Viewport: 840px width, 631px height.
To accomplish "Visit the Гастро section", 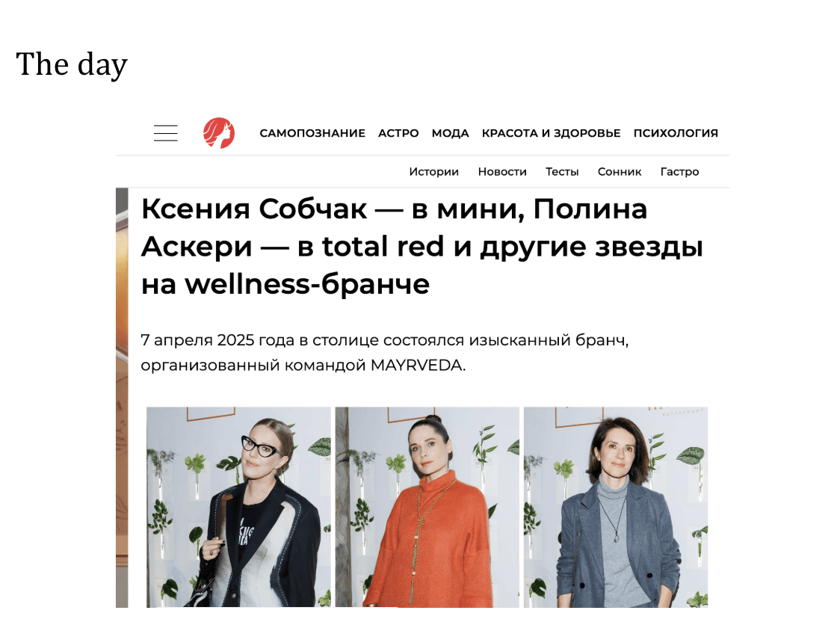I will point(679,171).
